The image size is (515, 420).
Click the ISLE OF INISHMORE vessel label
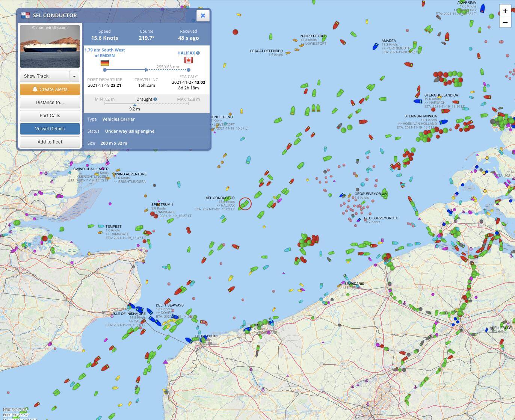(x=129, y=314)
